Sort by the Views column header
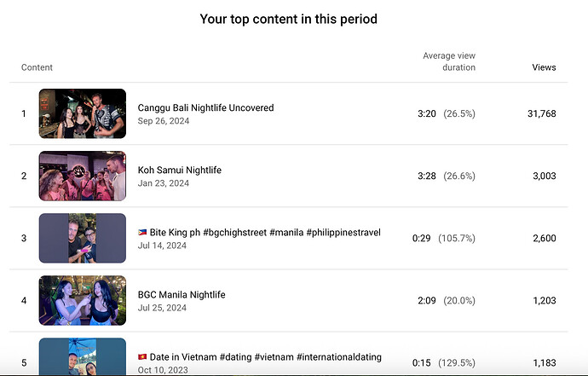The image size is (588, 376). coord(544,67)
